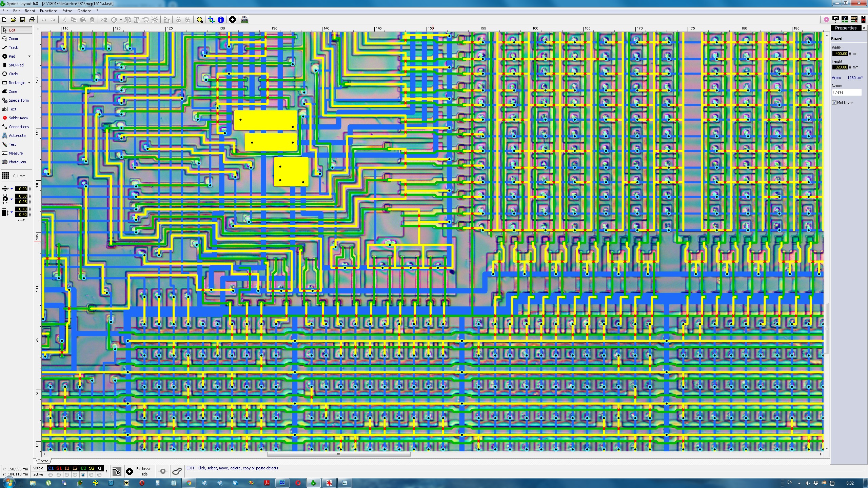Click the Save file toolbar icon

tap(23, 20)
